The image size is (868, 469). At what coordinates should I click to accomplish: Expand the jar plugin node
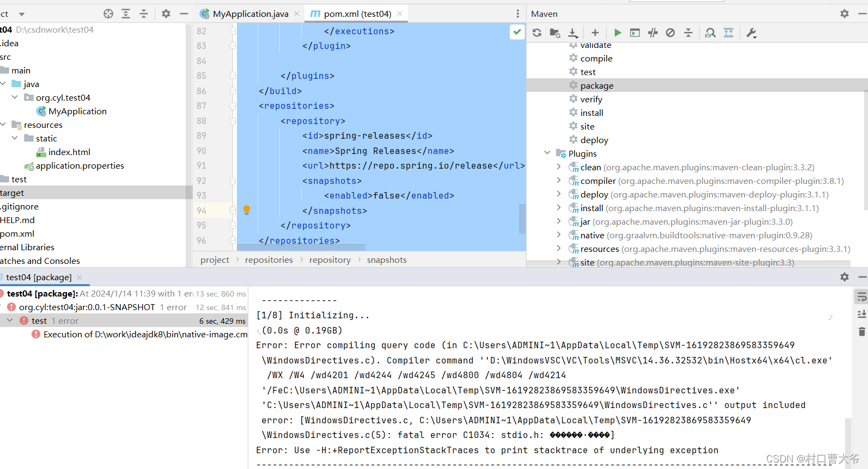point(559,221)
